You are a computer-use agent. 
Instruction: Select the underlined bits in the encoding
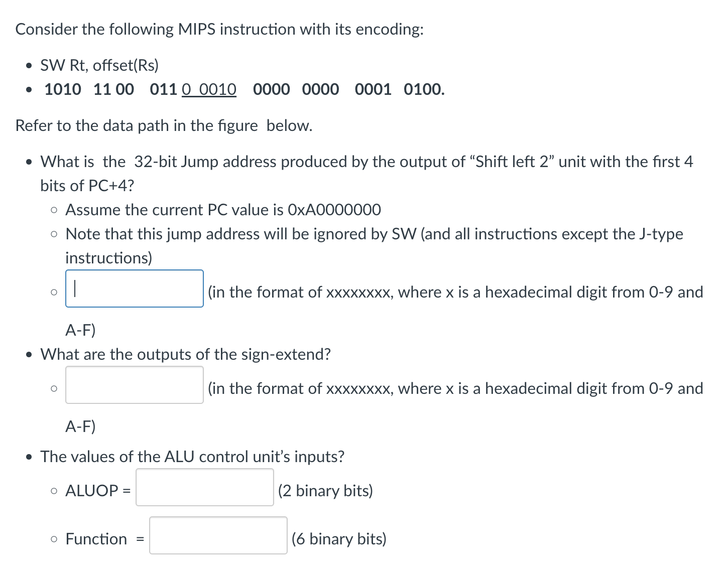(x=209, y=89)
